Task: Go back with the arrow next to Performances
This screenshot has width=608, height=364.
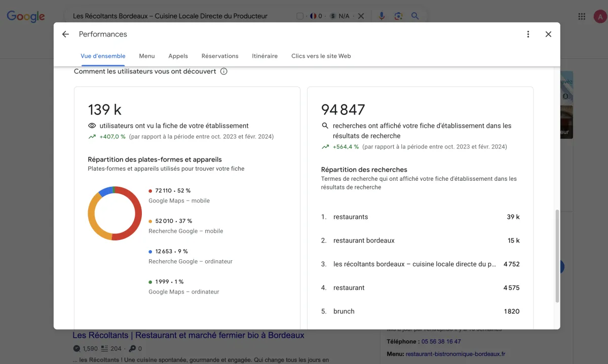Action: (65, 34)
